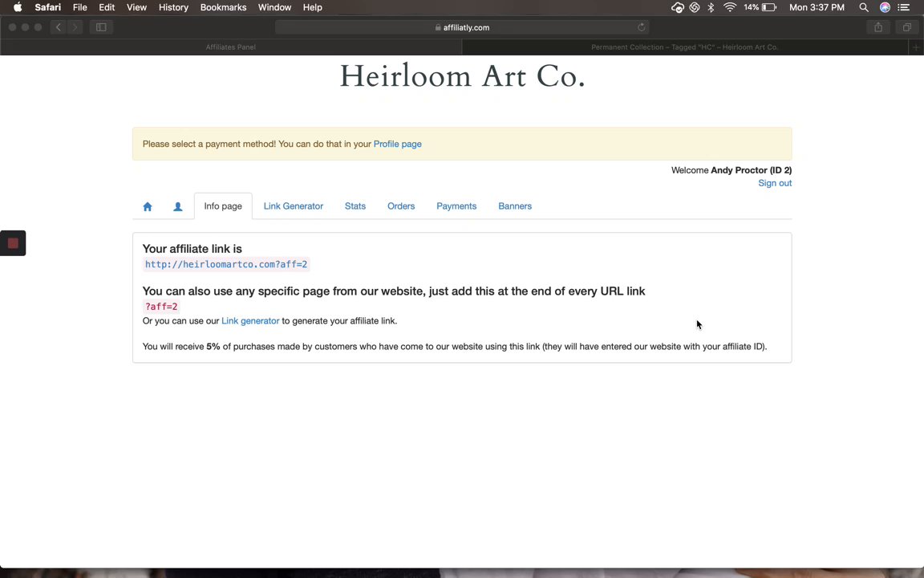Click the heirloomartco.com?aff=2 affiliate link
This screenshot has width=924, height=578.
click(226, 264)
